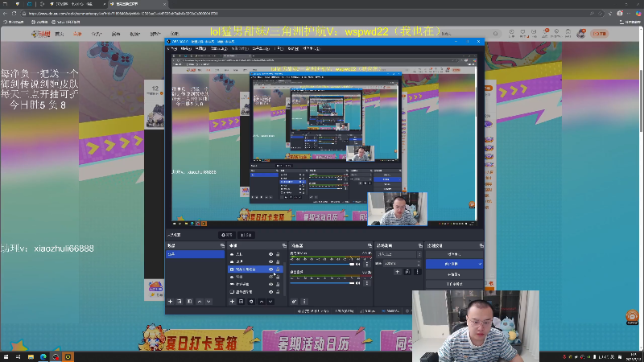Open the second OBS menu bar item
The image size is (644, 362).
click(x=187, y=48)
